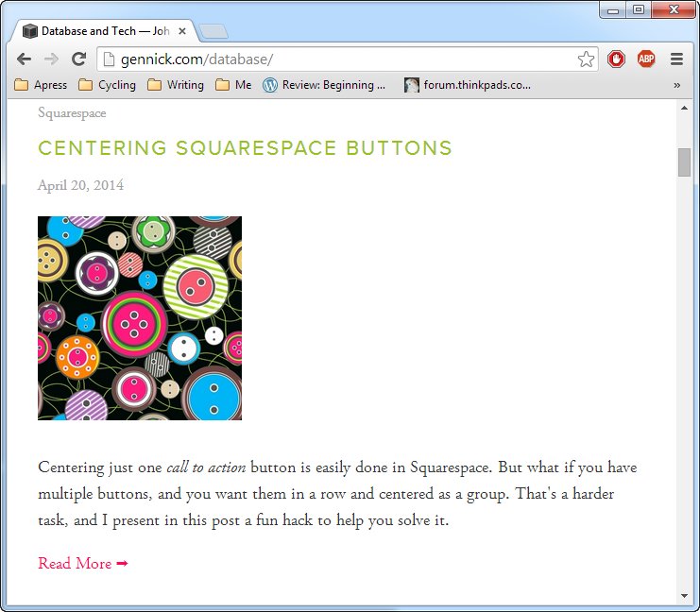
Task: Close the Chrome window
Action: (674, 9)
